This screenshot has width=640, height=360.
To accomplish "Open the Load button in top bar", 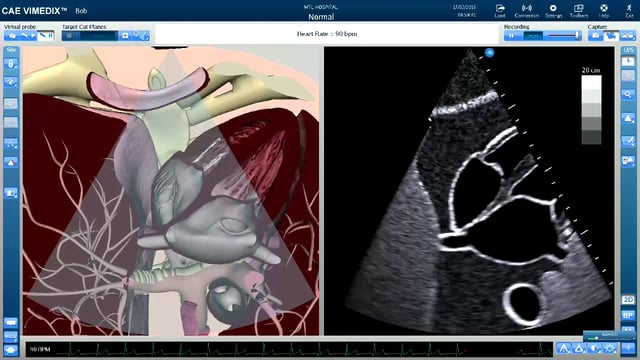I will (x=500, y=11).
